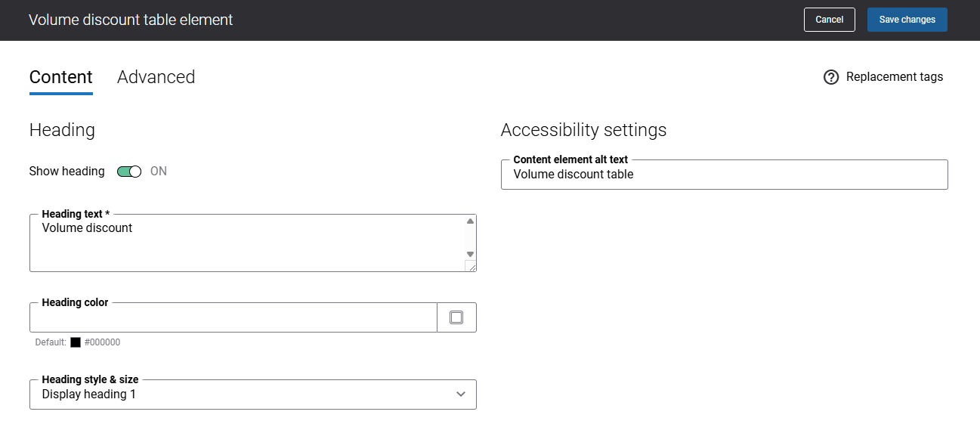Click the resize grip of Heading text area
This screenshot has width=980, height=427.
tap(471, 265)
